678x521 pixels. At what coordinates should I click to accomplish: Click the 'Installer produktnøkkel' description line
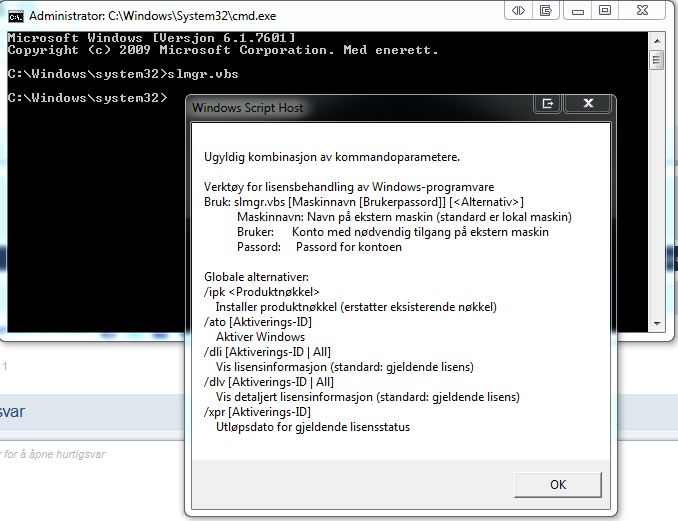pos(356,307)
